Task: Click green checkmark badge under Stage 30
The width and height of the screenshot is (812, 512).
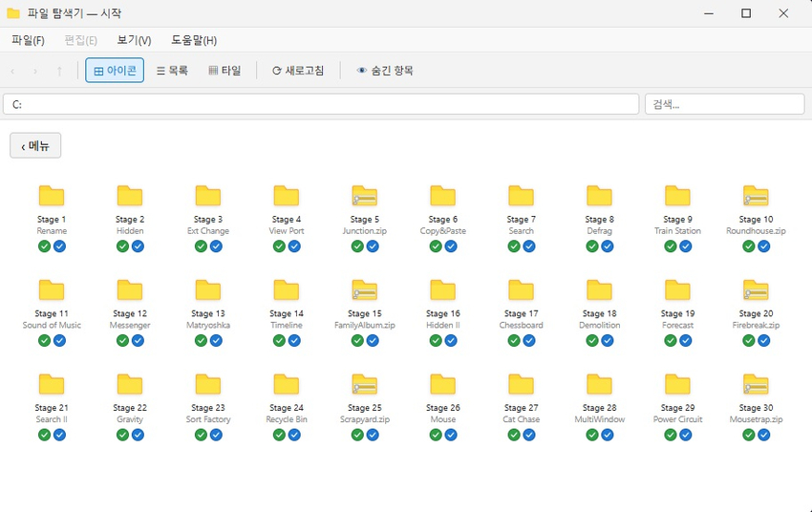Action: point(748,435)
